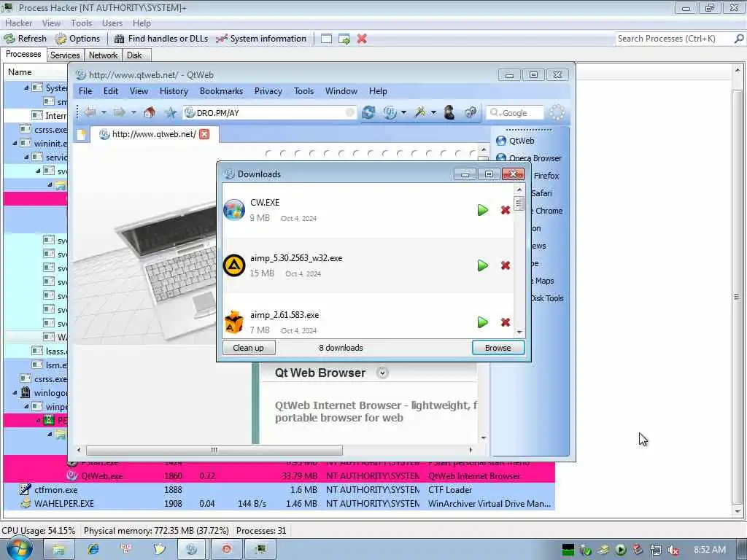This screenshot has width=747, height=560.
Task: Click QtWeb back navigation arrow
Action: pos(90,112)
